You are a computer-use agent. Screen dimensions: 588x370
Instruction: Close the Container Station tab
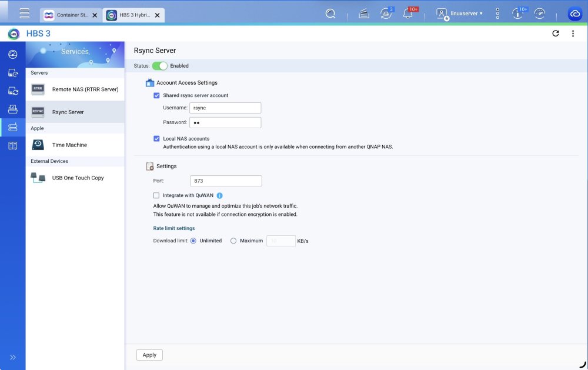(x=95, y=15)
